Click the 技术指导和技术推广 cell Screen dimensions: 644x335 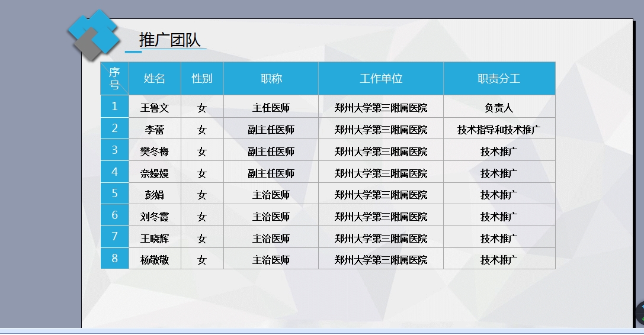(499, 130)
